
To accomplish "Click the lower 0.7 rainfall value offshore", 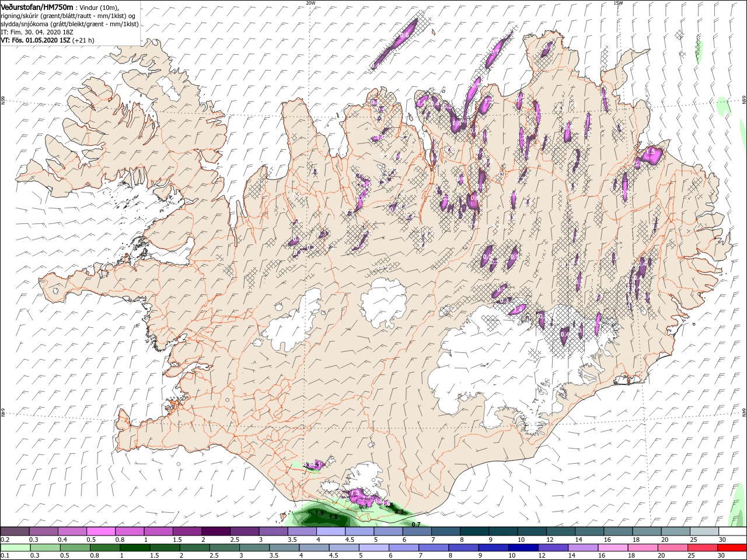I will [x=416, y=524].
